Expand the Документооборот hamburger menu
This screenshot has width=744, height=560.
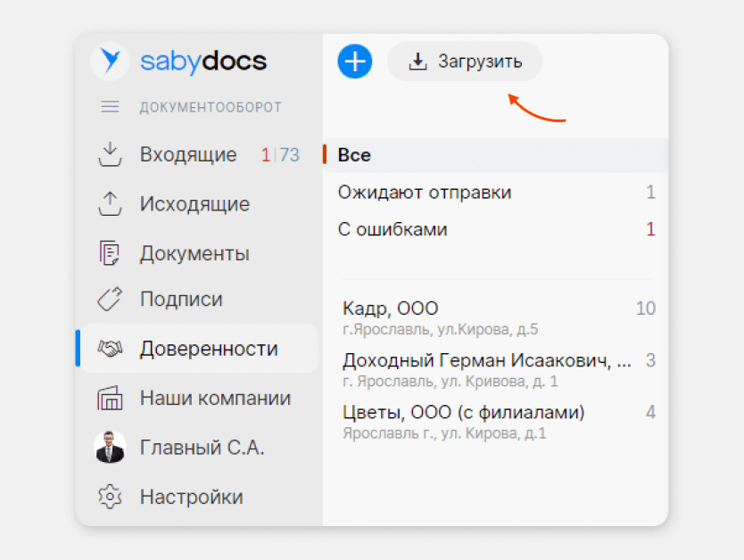point(109,106)
